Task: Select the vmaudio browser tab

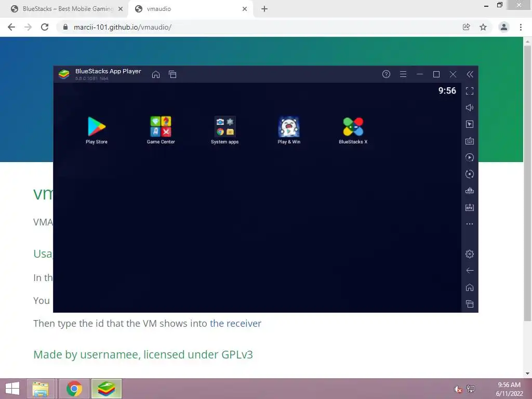Action: [190, 9]
